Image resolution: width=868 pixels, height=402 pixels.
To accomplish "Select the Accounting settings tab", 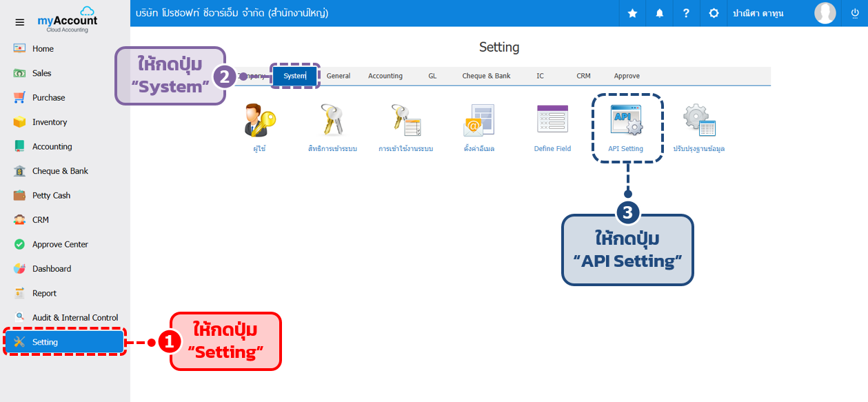I will pyautogui.click(x=385, y=76).
